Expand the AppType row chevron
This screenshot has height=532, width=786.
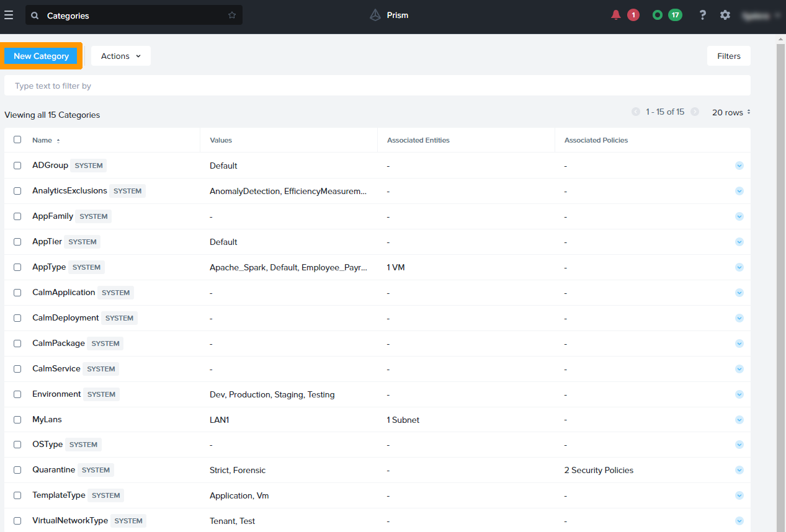739,267
